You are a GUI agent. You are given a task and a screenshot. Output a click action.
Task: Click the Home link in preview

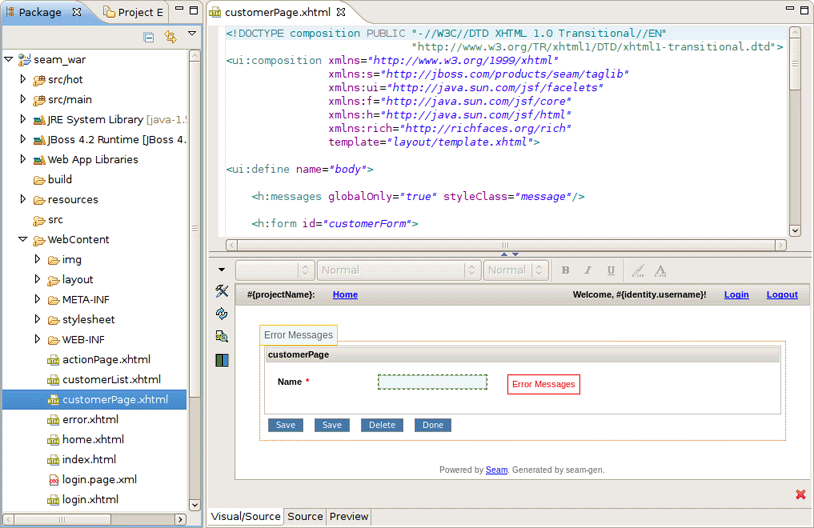pyautogui.click(x=345, y=294)
